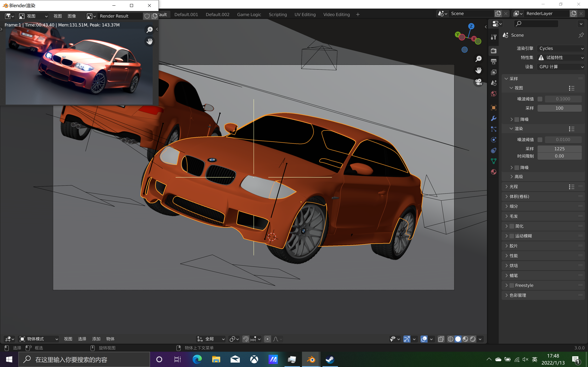The width and height of the screenshot is (588, 367).
Task: Click the viewport pan hand icon
Action: point(478,70)
